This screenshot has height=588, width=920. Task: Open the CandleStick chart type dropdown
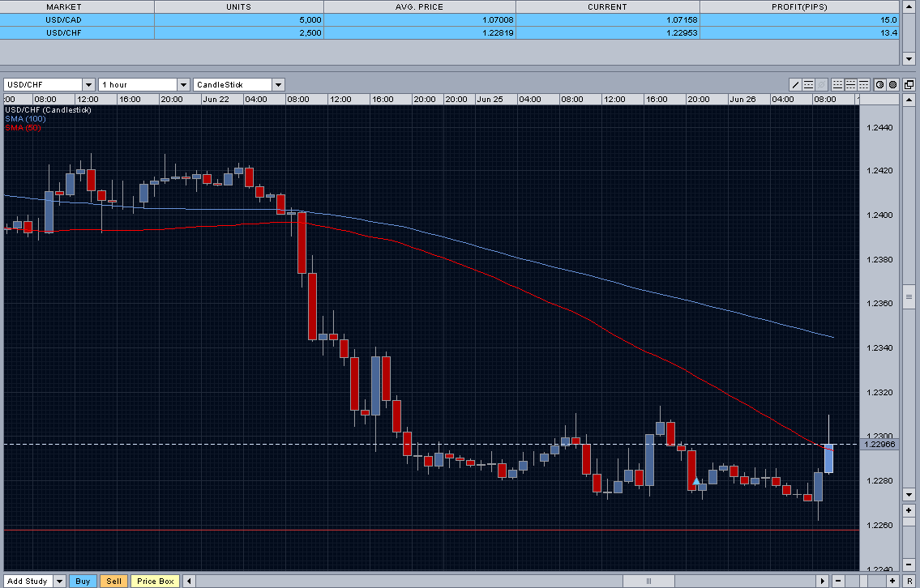(x=278, y=84)
